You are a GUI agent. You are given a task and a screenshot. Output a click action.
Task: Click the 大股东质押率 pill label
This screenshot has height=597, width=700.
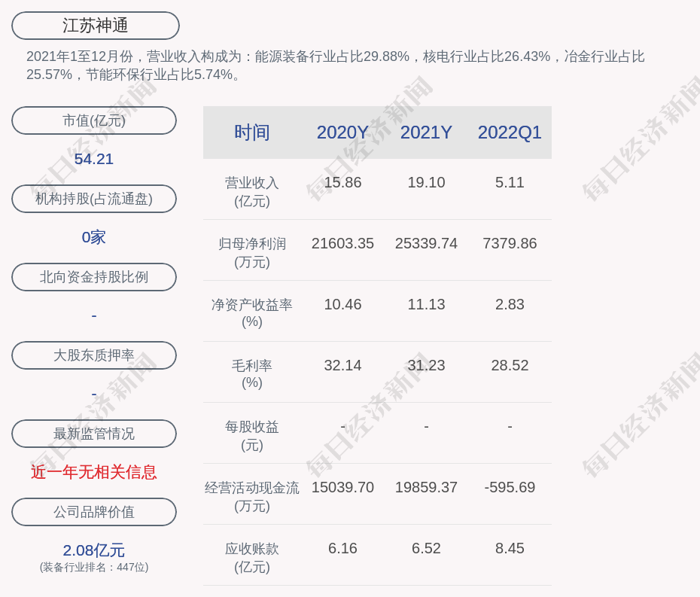94,355
